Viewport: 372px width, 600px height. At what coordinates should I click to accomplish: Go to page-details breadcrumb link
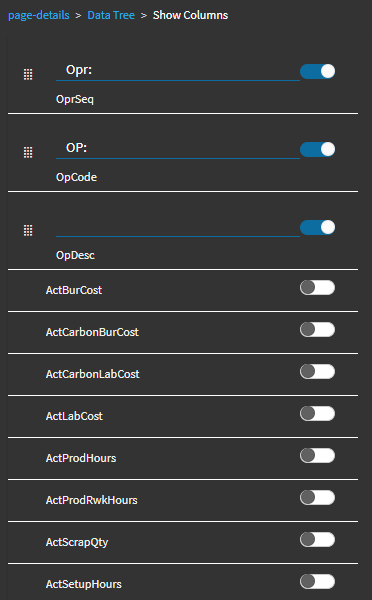39,15
